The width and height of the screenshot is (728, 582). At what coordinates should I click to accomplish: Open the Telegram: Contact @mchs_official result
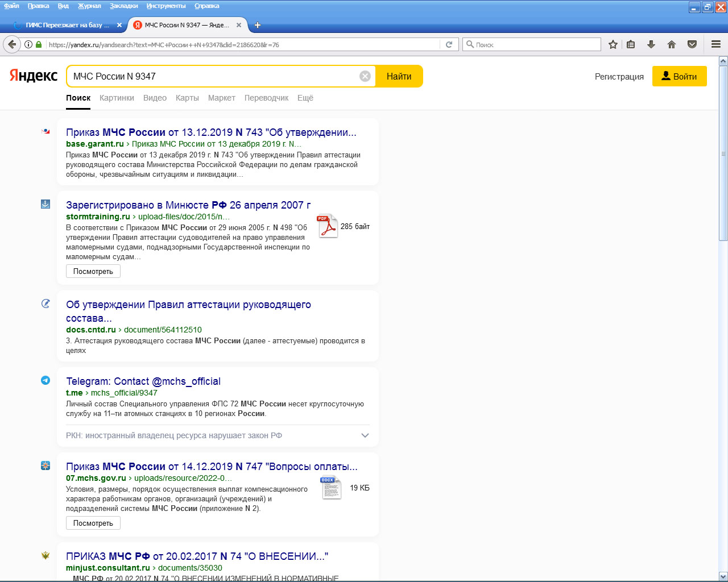[x=143, y=381]
